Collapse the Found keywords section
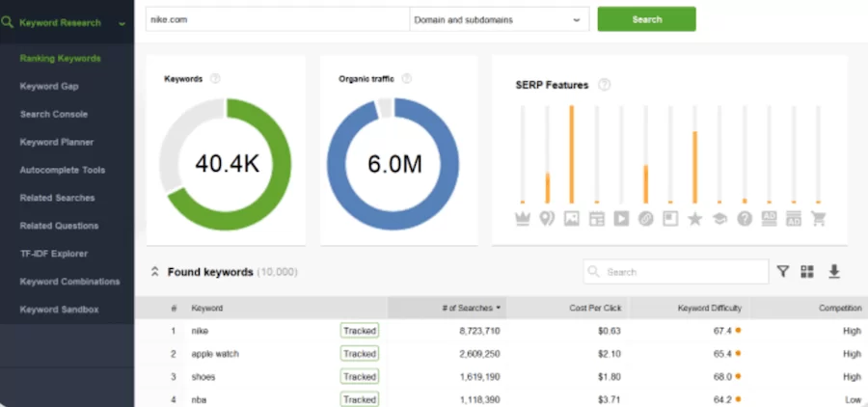This screenshot has height=407, width=868. point(155,272)
